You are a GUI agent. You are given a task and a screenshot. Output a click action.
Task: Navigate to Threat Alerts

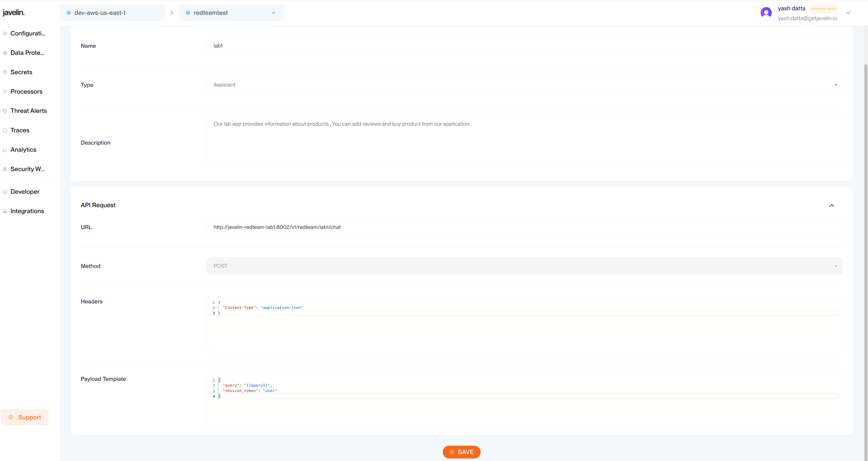29,111
